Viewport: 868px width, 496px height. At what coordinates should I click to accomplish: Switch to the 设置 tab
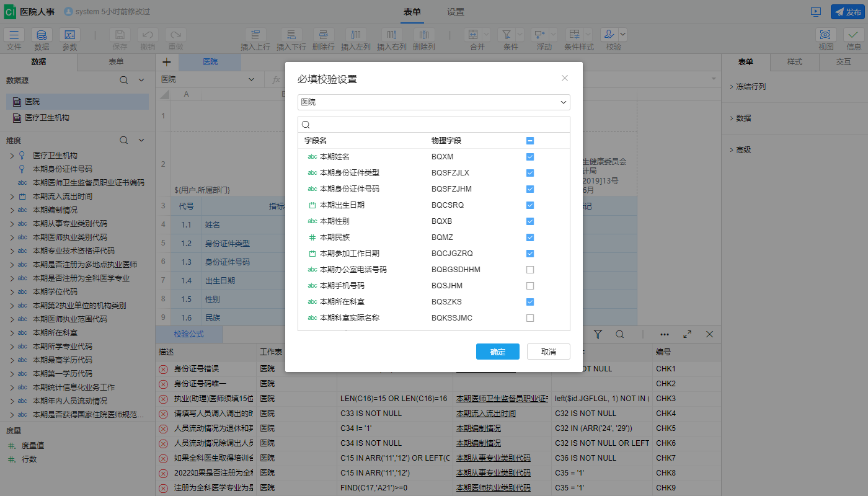click(x=456, y=12)
